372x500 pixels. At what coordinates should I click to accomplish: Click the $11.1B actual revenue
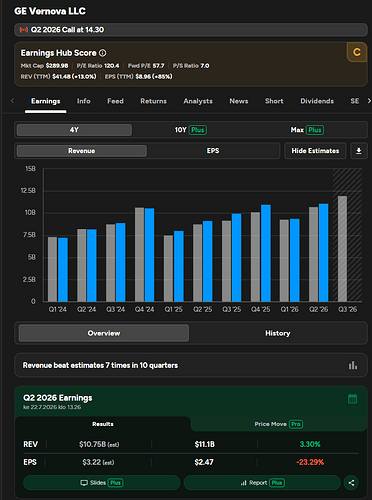point(205,444)
